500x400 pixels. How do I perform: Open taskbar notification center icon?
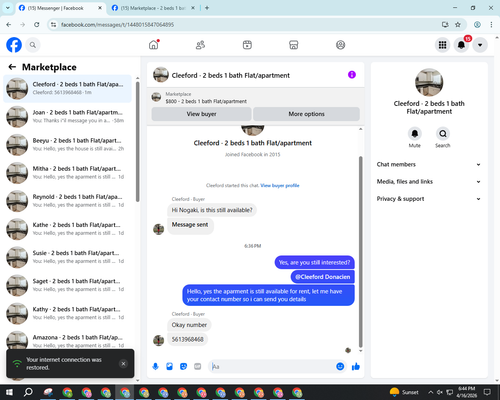click(487, 392)
